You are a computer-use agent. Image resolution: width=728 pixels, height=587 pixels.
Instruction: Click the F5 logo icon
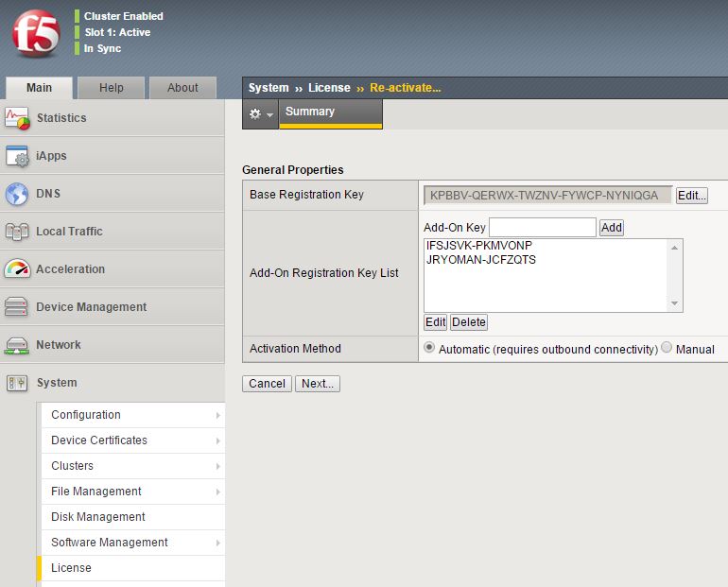tap(36, 33)
